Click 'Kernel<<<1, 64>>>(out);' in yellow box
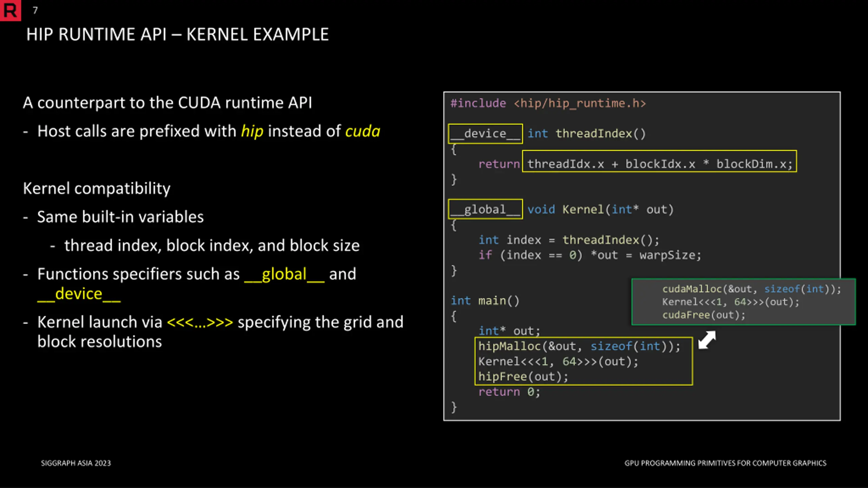868x488 pixels. coord(558,362)
